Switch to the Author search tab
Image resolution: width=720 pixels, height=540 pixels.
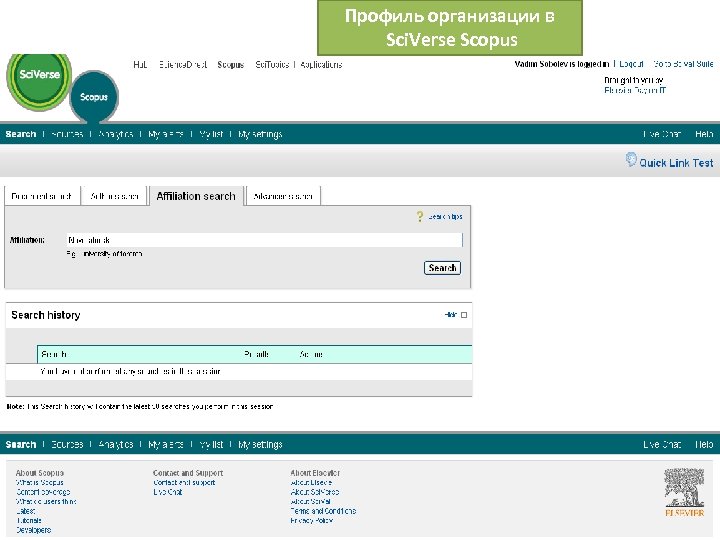pos(114,196)
